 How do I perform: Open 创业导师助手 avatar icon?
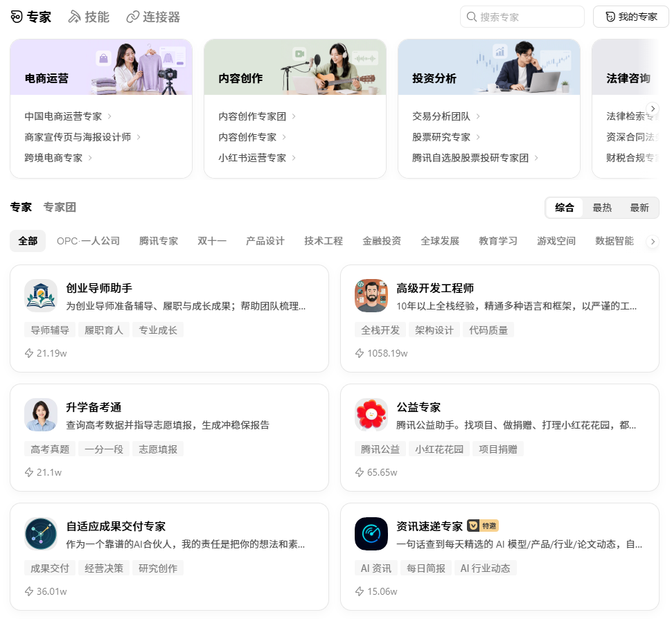pos(41,296)
